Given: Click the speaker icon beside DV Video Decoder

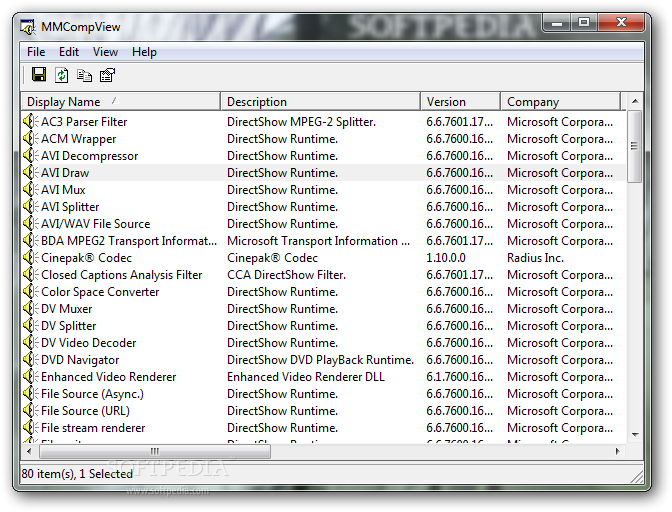Looking at the screenshot, I should 31,343.
